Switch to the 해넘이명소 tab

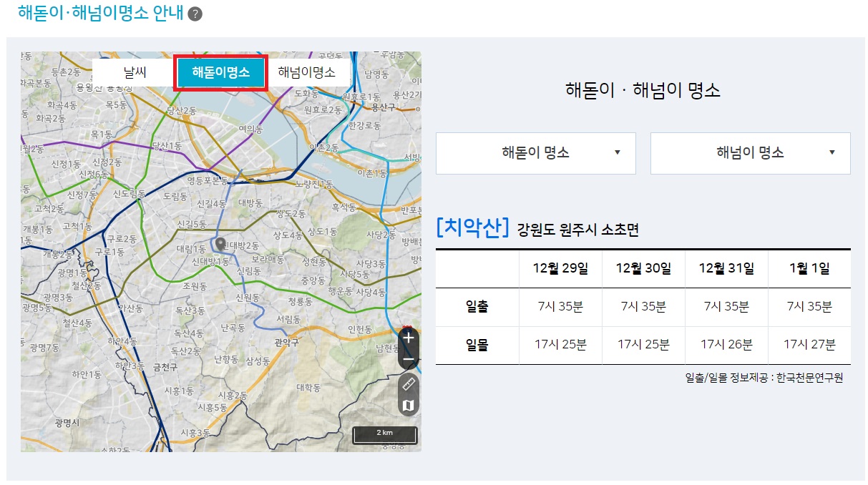coord(308,72)
